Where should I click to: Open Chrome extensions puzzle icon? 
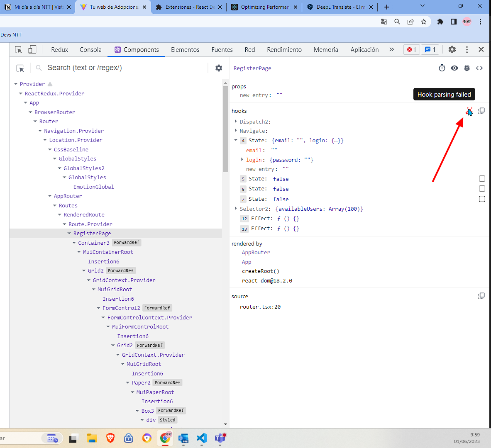point(440,22)
